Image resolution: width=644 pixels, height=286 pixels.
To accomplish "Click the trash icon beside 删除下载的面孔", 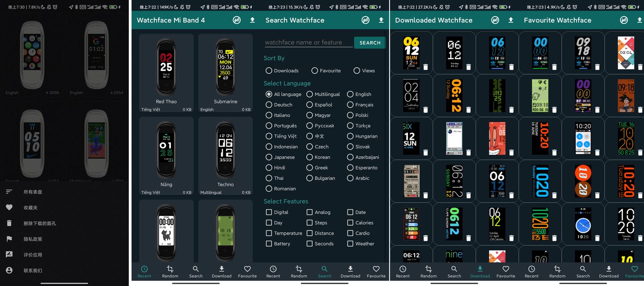I will [x=9, y=223].
